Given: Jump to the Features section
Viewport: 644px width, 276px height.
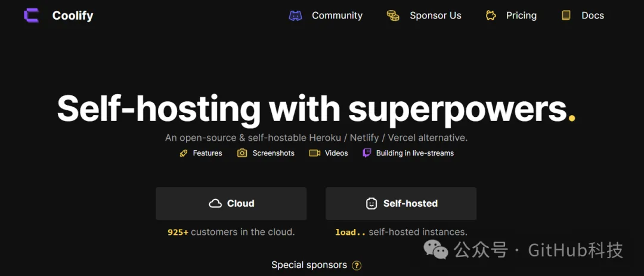Looking at the screenshot, I should (x=208, y=153).
